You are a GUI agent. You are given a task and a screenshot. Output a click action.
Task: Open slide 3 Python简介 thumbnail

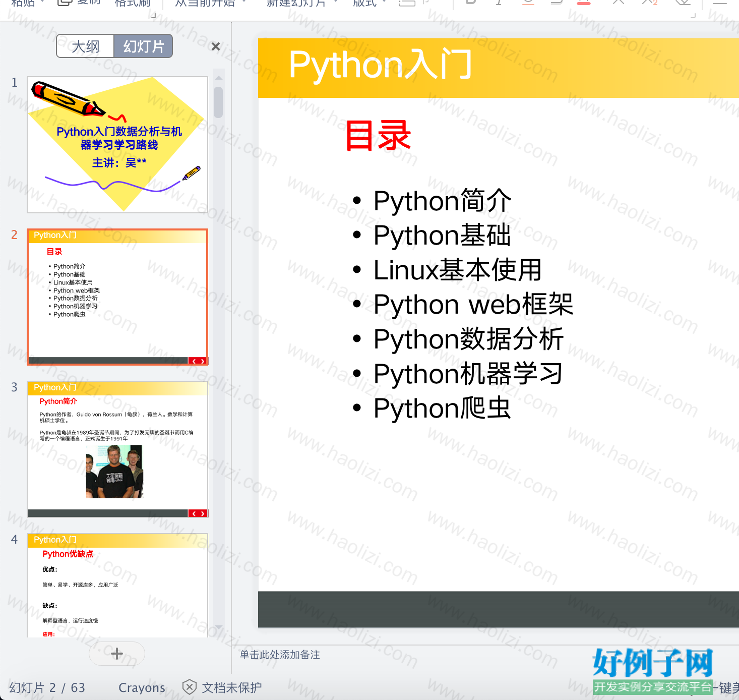click(117, 449)
